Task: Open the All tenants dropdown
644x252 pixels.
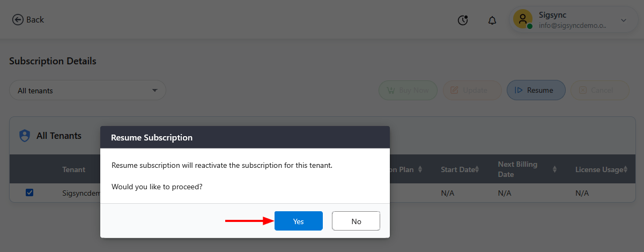Action: tap(87, 91)
